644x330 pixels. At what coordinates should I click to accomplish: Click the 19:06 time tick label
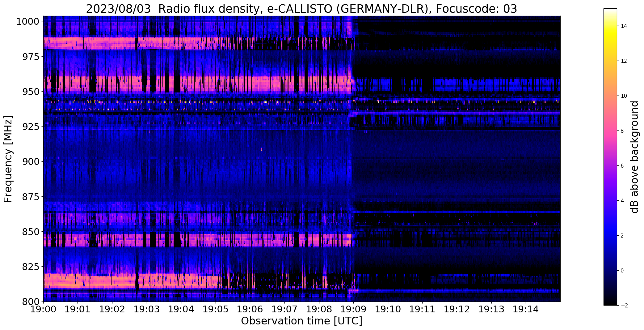250,309
